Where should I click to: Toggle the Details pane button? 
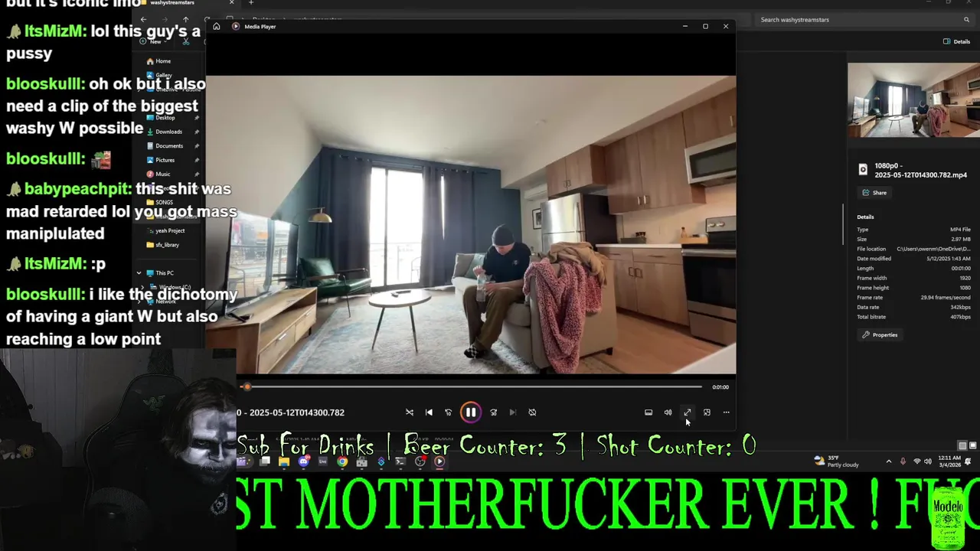[957, 41]
